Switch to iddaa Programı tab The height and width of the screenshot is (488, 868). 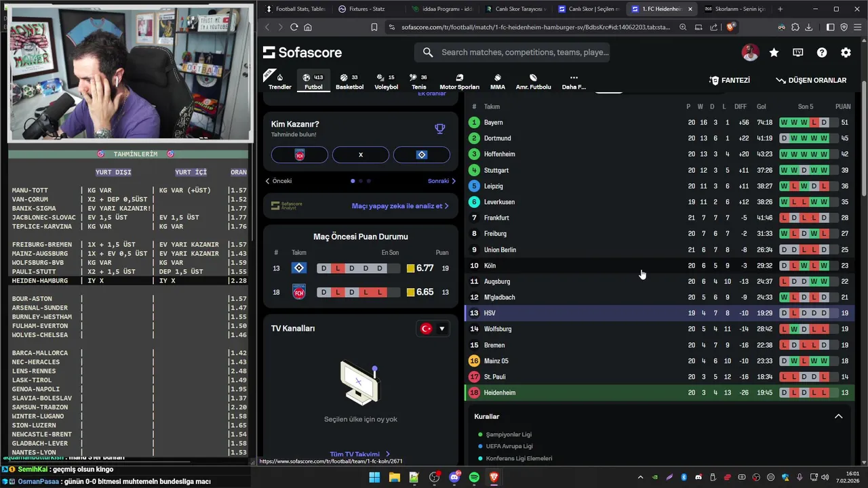[442, 9]
